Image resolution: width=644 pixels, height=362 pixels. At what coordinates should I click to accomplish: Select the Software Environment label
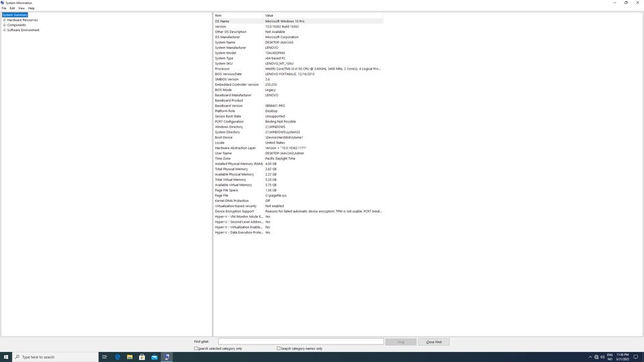pyautogui.click(x=23, y=30)
